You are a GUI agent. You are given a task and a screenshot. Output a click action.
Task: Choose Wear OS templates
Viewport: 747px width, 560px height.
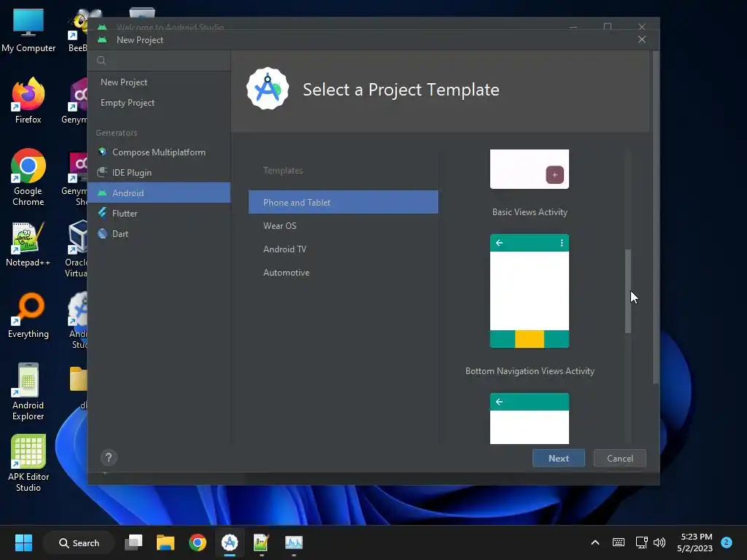tap(343, 226)
